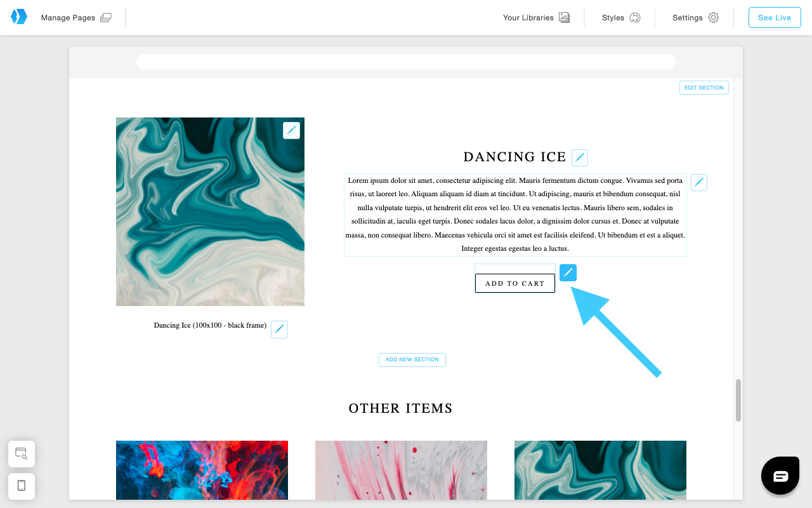Open the chat support widget
This screenshot has width=812, height=508.
780,476
